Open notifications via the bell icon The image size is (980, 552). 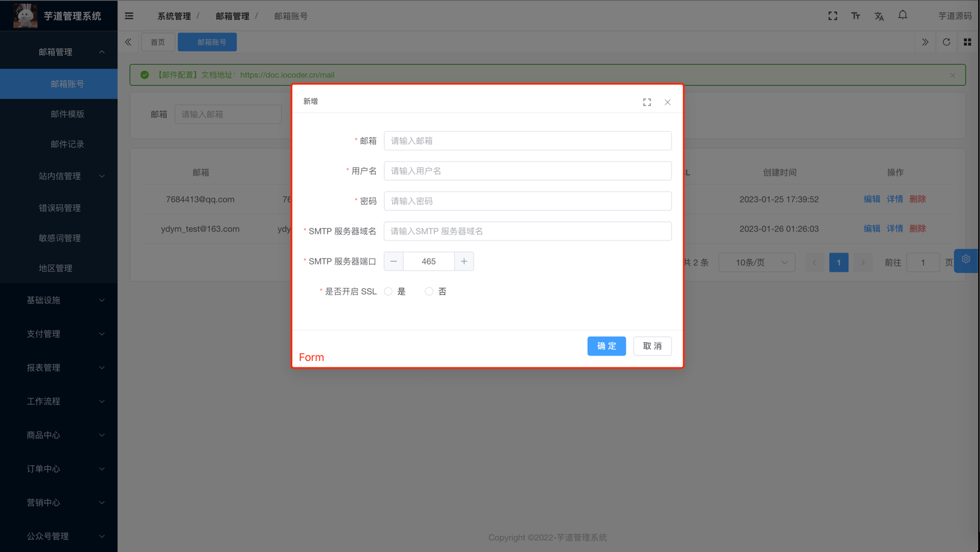tap(902, 14)
